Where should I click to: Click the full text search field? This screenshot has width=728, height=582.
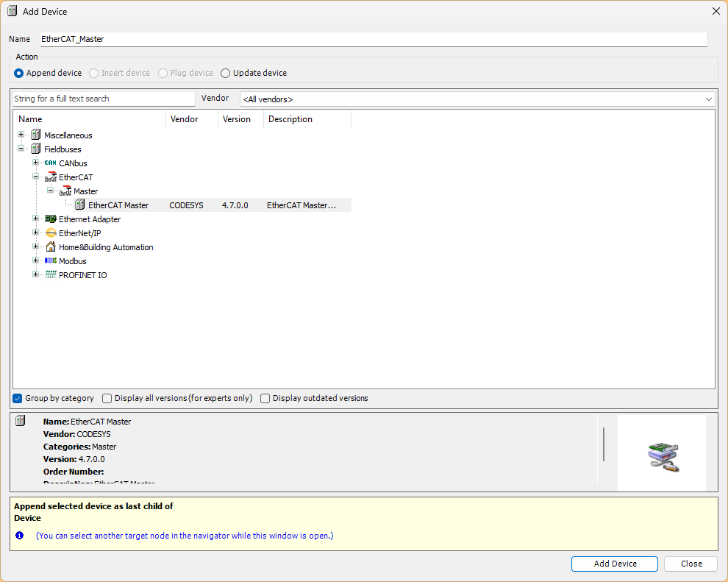(x=104, y=99)
